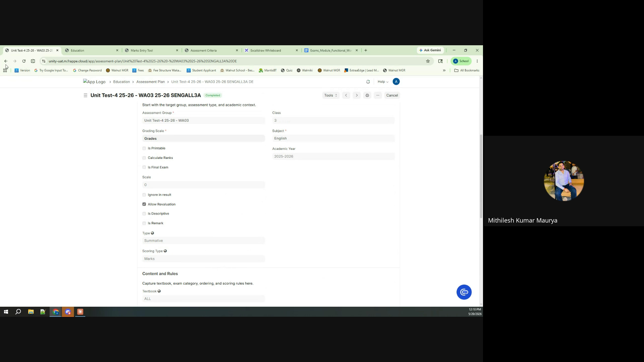
Task: Toggle Is Descriptive checkbox
Action: tap(144, 214)
